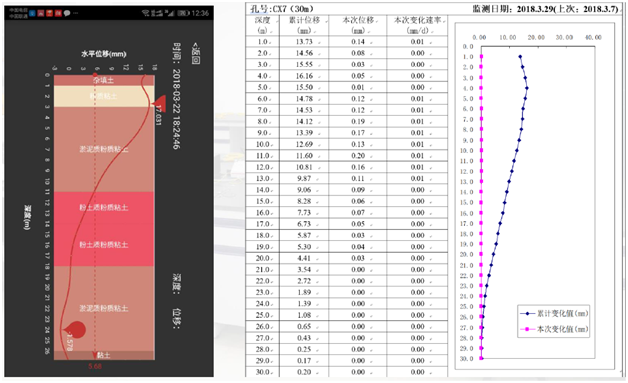Image resolution: width=628 pixels, height=383 pixels.
Task: Tap the 返回 back button
Action: click(195, 53)
